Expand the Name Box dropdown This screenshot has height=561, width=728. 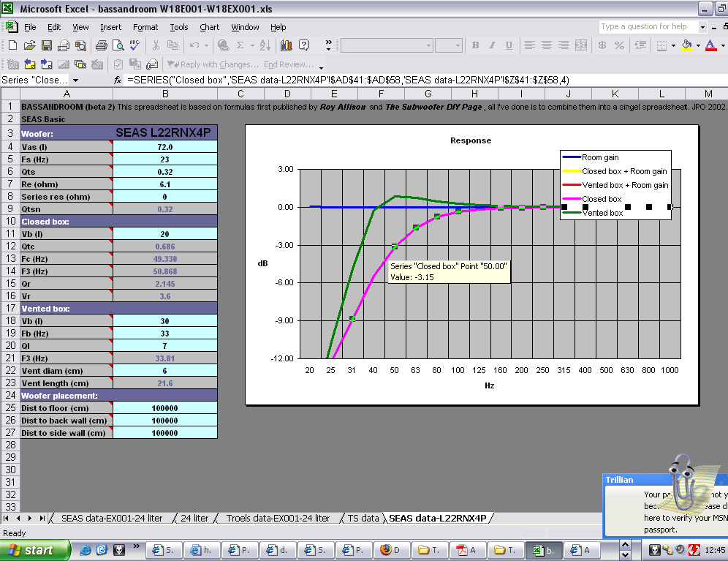[x=75, y=80]
